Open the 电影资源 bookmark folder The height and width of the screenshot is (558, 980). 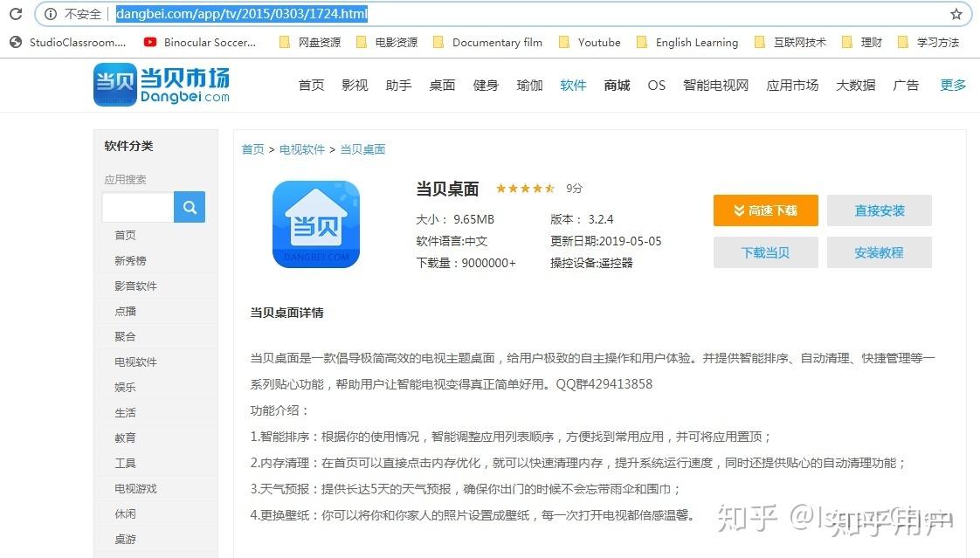click(387, 43)
